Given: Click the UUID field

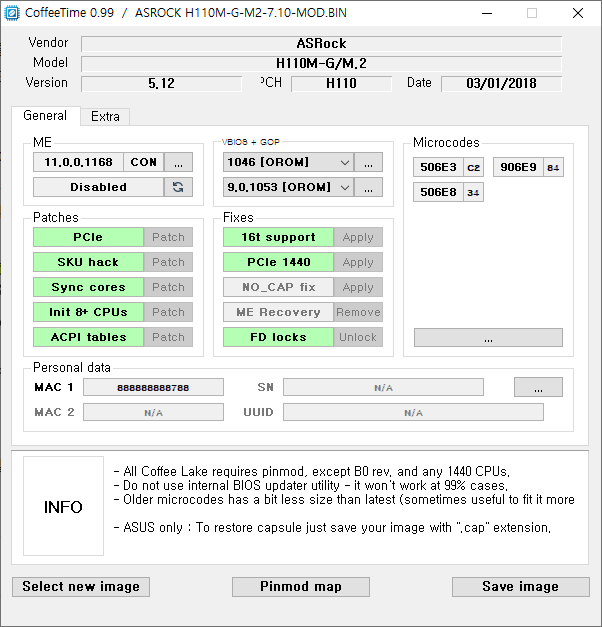Looking at the screenshot, I should [x=413, y=412].
